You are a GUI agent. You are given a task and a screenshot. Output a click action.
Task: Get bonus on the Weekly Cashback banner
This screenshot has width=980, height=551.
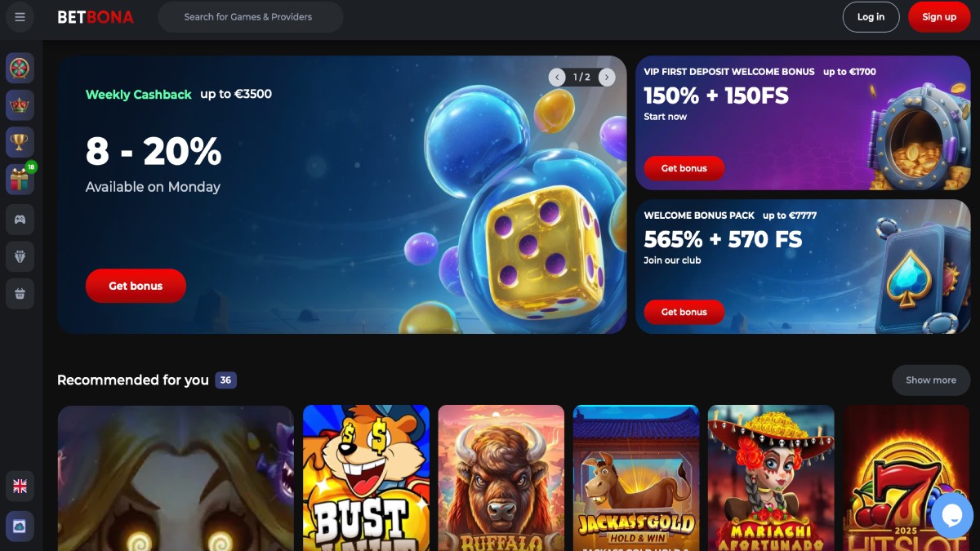136,286
